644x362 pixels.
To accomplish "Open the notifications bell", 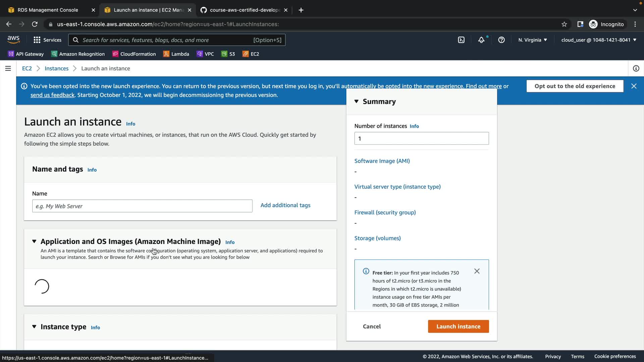I will coord(481,40).
